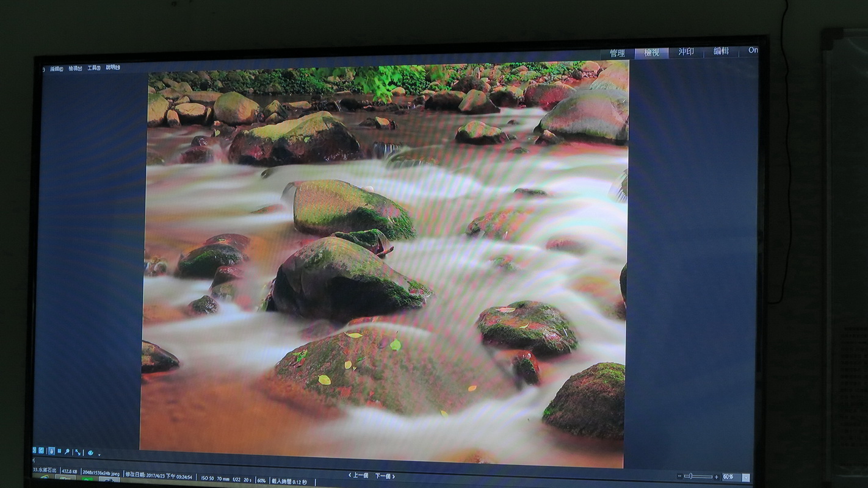
Task: Click the 60% zoom value field
Action: (x=732, y=477)
